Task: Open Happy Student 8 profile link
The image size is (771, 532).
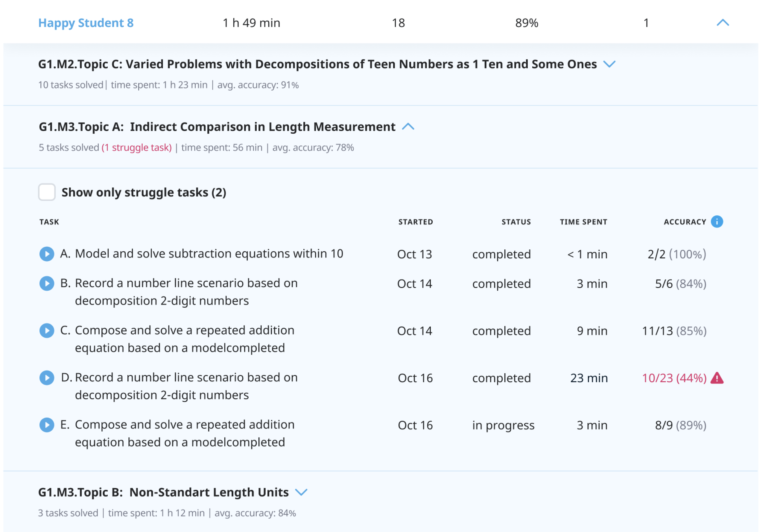Action: coord(86,23)
